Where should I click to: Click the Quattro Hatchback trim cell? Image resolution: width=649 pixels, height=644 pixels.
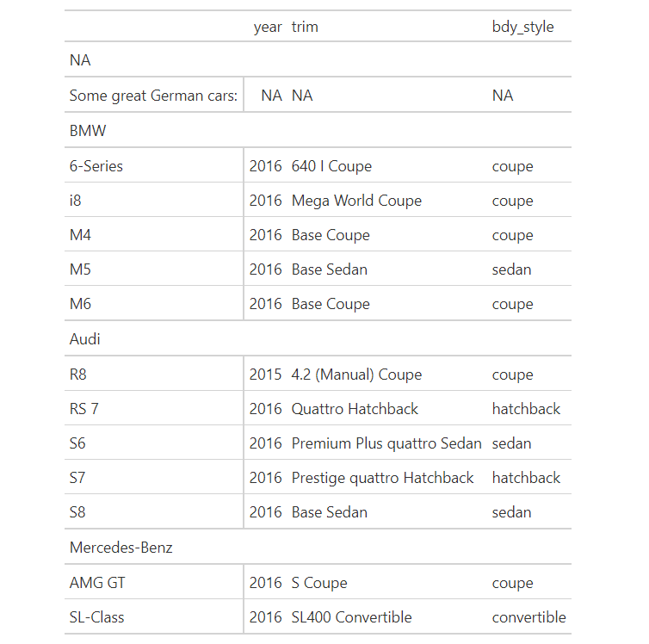click(355, 409)
